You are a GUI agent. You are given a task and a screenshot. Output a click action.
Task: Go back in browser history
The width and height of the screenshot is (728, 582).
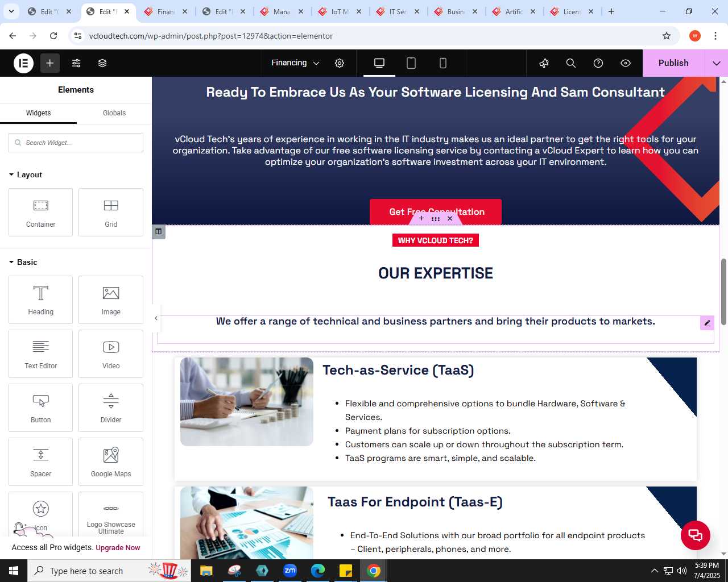[x=13, y=36]
